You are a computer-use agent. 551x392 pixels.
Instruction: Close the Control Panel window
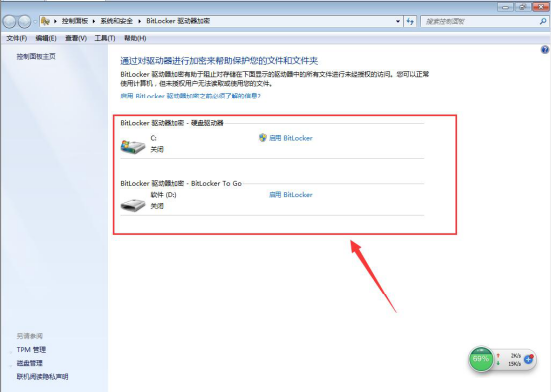(540, 7)
